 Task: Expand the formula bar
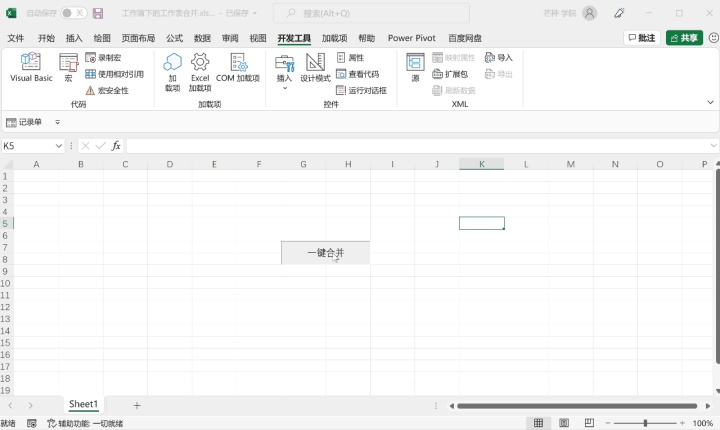coord(713,146)
